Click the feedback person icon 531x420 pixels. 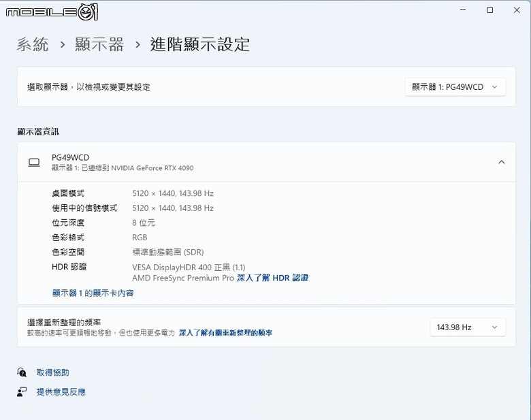point(22,392)
